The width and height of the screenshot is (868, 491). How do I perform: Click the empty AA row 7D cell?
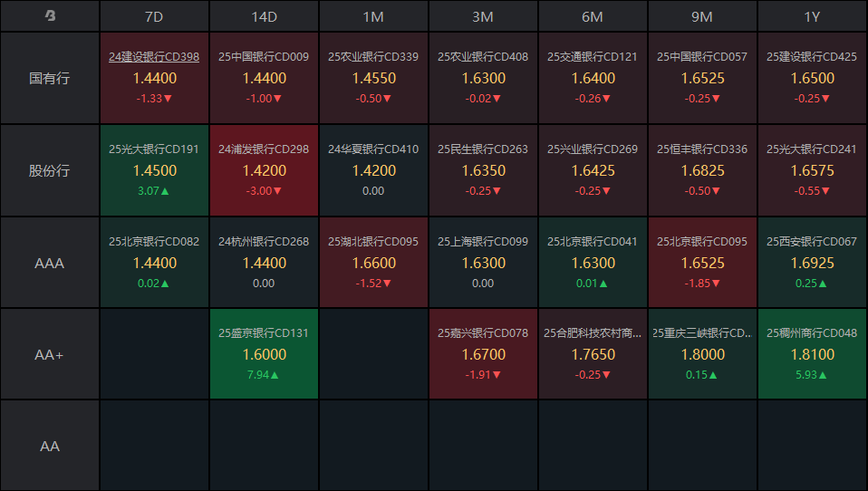(154, 446)
